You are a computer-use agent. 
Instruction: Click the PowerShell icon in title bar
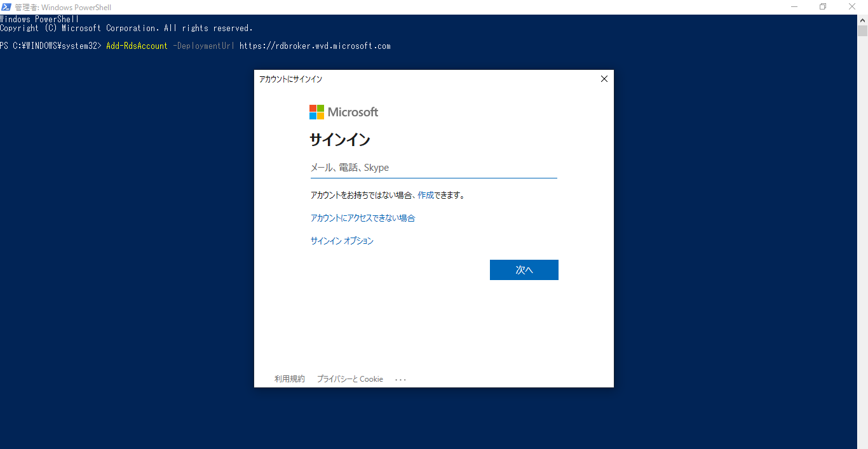pyautogui.click(x=6, y=6)
